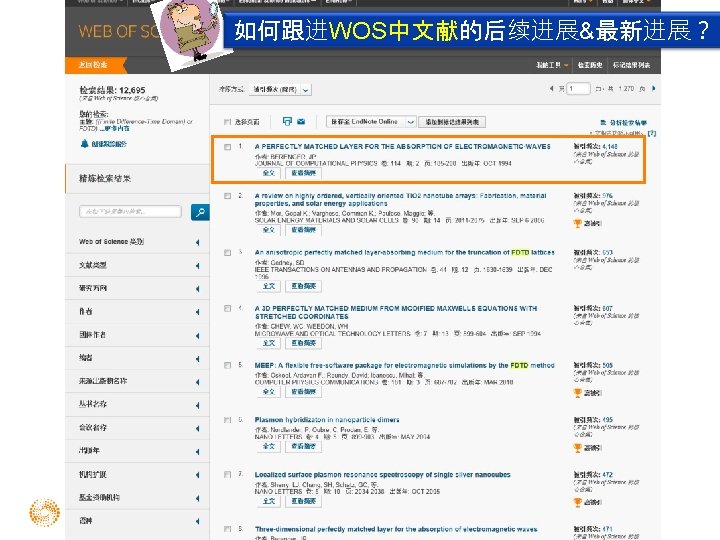Open title Localized surface plasmon resonance spectroscopy
The width and height of the screenshot is (720, 540).
382,475
